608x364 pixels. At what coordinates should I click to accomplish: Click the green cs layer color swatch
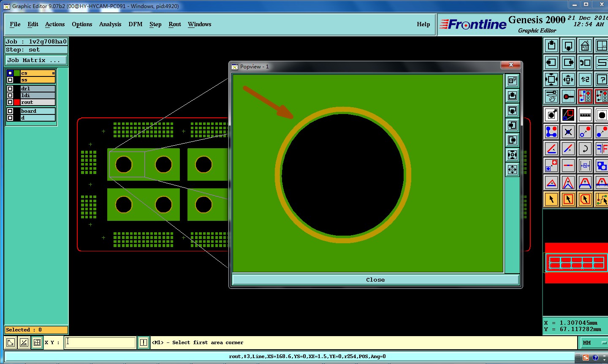click(17, 73)
